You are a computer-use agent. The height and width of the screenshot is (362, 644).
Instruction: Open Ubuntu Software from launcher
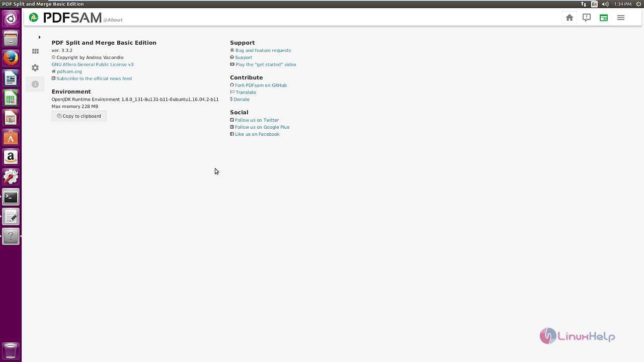11,138
